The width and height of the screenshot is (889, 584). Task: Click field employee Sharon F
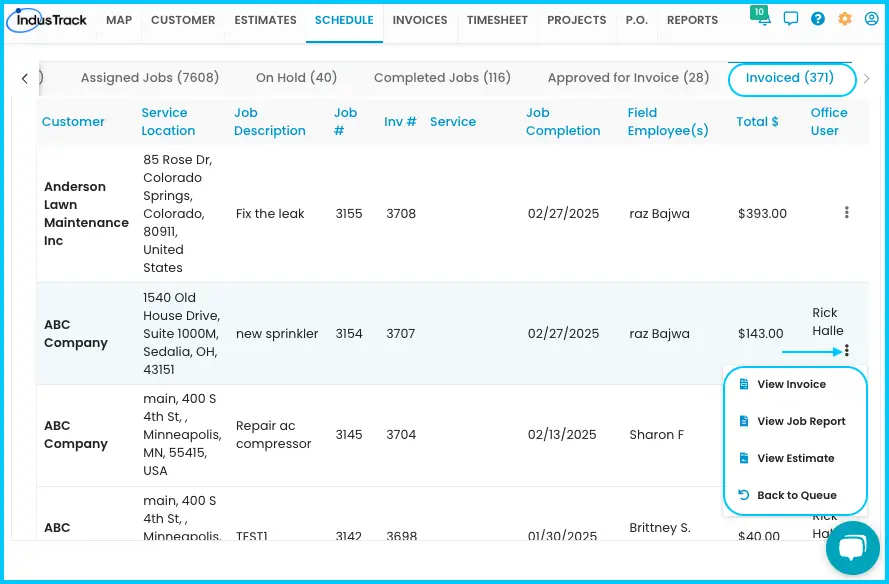(657, 434)
